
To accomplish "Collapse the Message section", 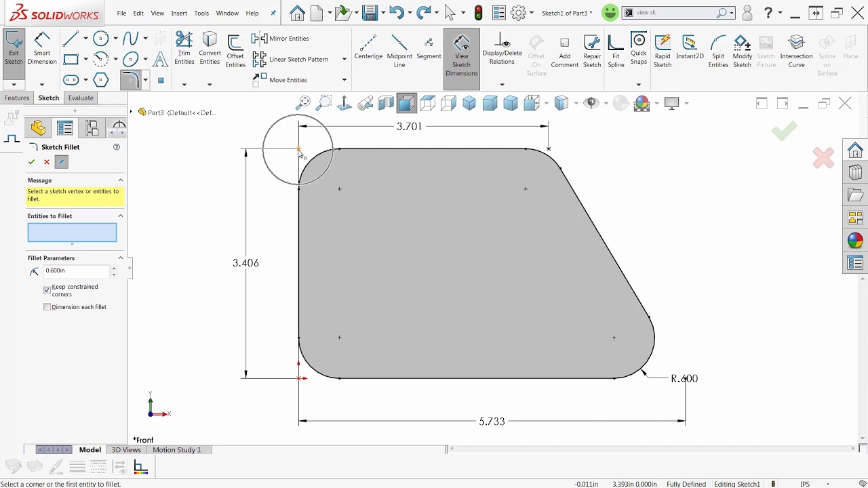I will [121, 180].
